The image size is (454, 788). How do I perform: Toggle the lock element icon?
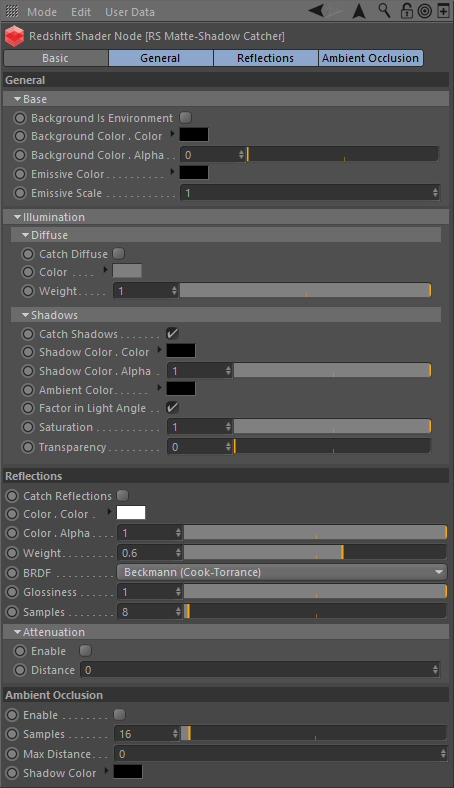click(406, 11)
